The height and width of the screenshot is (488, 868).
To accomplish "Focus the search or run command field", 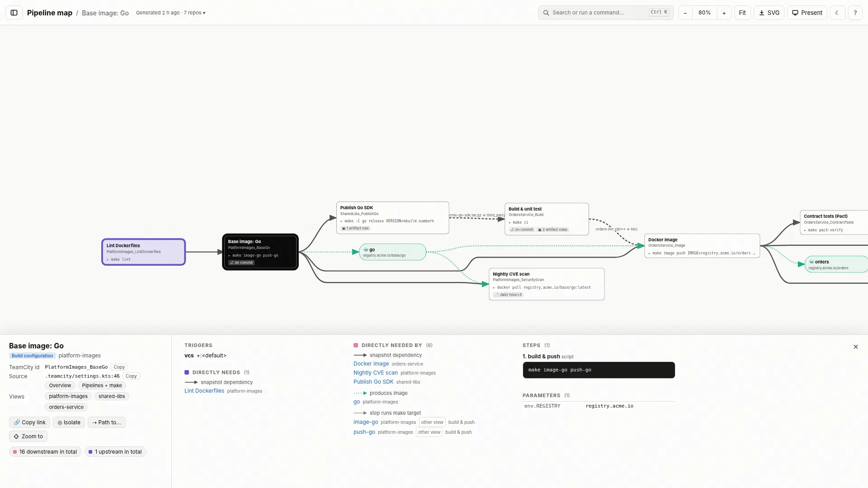I will [605, 13].
